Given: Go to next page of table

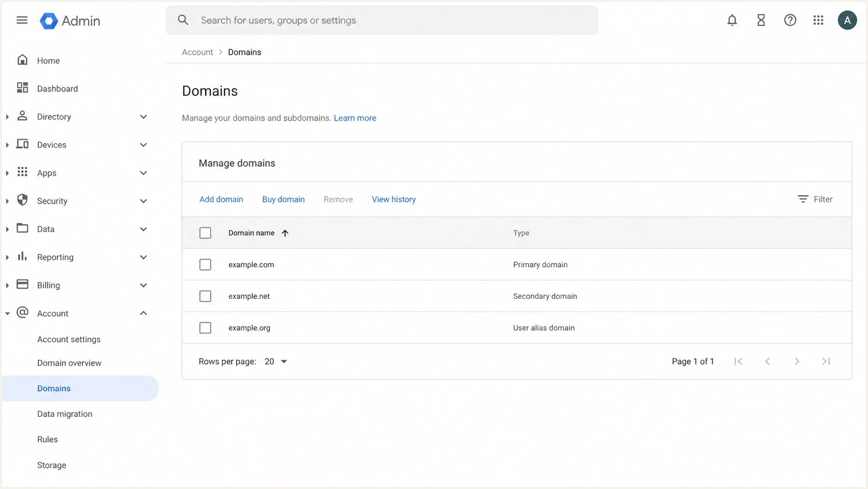Looking at the screenshot, I should tap(797, 361).
